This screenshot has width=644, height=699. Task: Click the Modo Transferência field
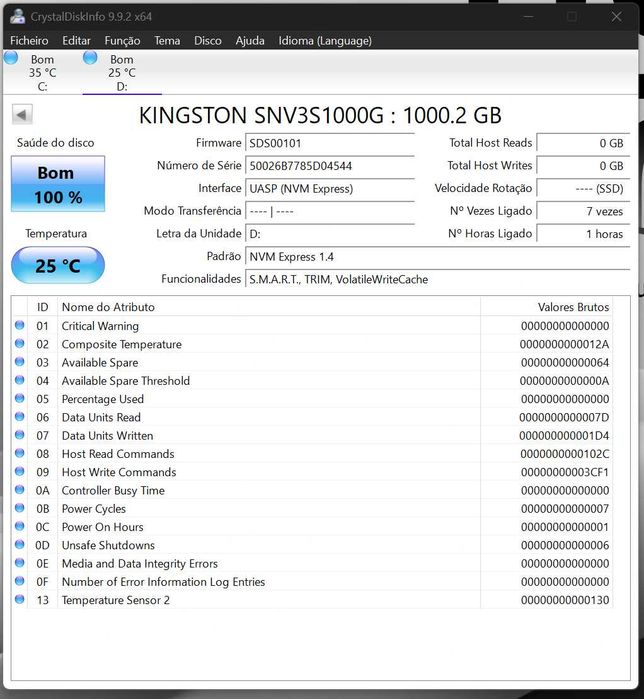330,211
